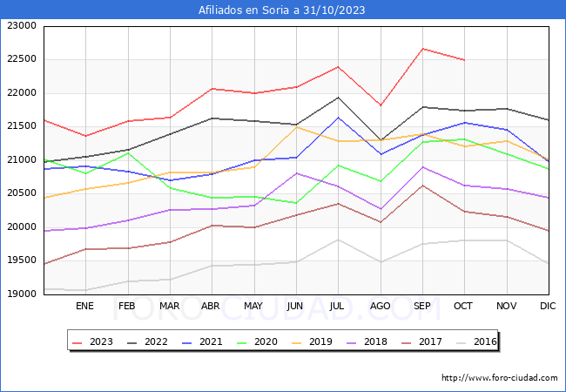Click the 2018 purple line peak at SEP

coord(422,167)
